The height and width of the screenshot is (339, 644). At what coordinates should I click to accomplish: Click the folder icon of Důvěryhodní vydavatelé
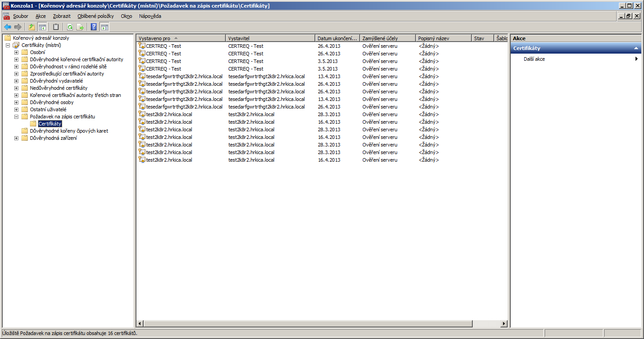pos(25,81)
